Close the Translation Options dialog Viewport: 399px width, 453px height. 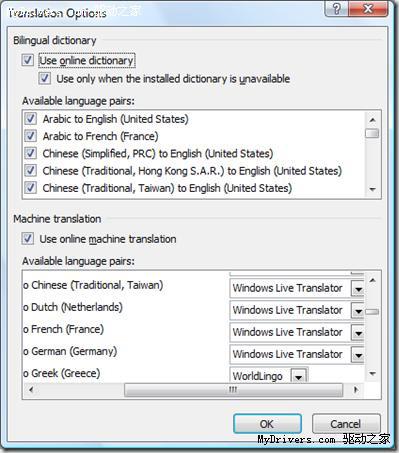pos(368,8)
